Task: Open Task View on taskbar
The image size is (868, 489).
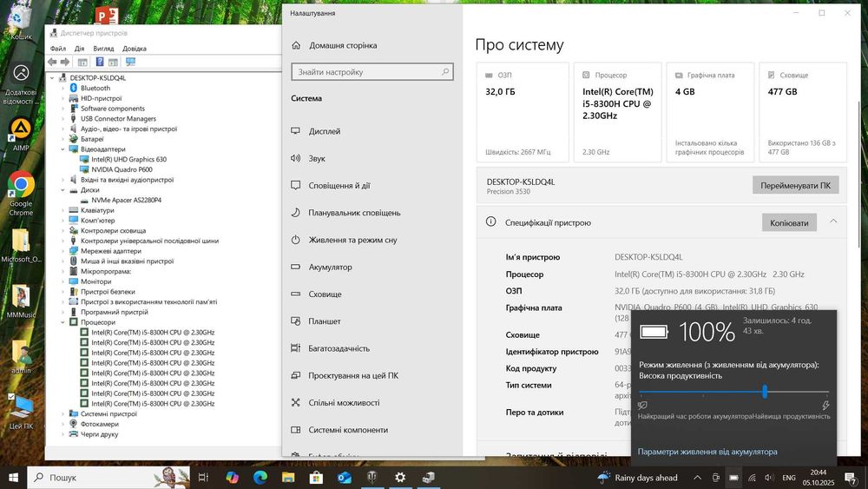Action: tap(204, 478)
